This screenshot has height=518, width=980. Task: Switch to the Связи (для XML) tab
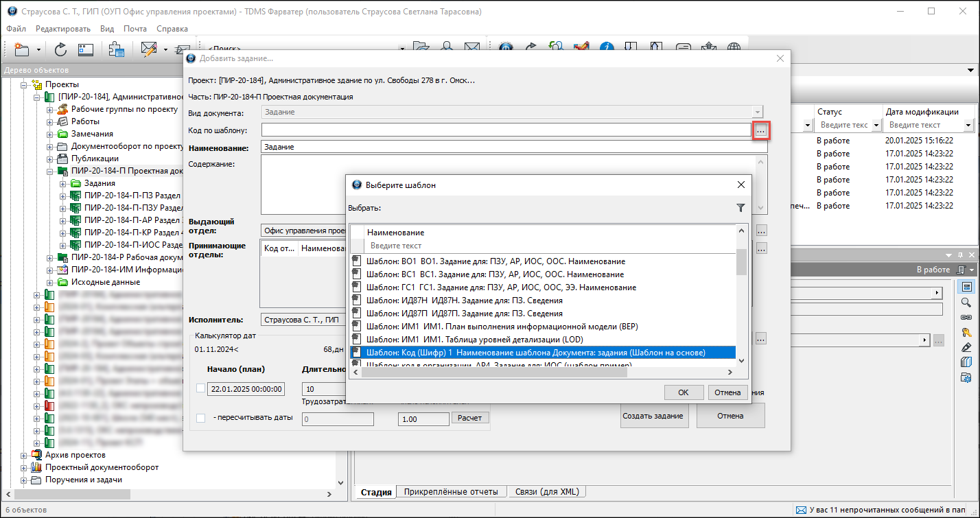[548, 492]
